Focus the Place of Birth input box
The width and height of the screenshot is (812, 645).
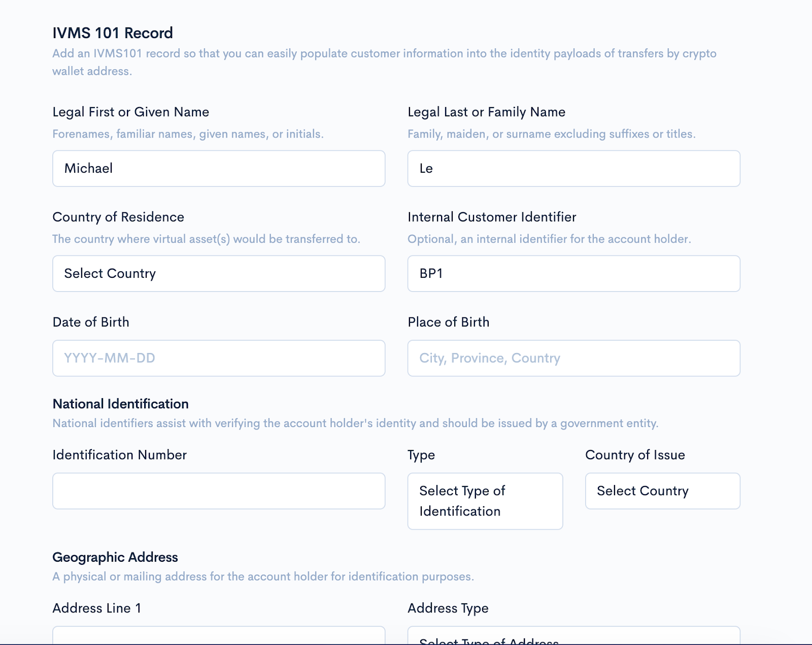coord(573,359)
